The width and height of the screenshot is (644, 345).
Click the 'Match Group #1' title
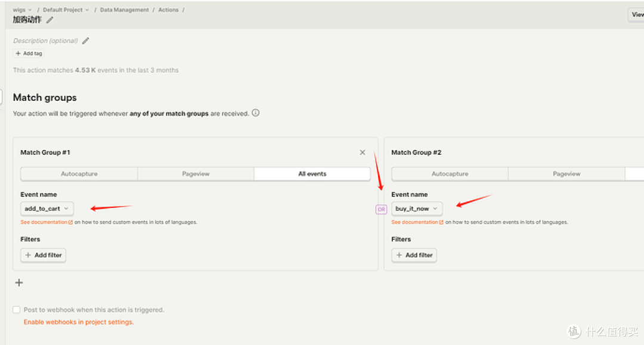tap(45, 153)
